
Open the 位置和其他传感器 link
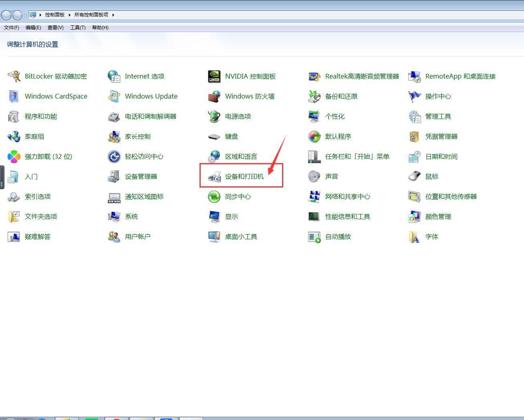[x=451, y=196]
